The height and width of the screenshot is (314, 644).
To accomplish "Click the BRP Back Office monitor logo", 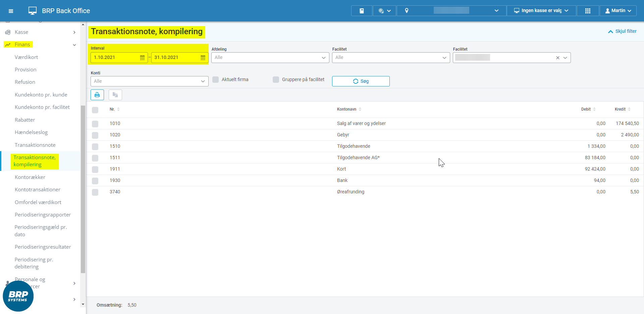I will [33, 11].
